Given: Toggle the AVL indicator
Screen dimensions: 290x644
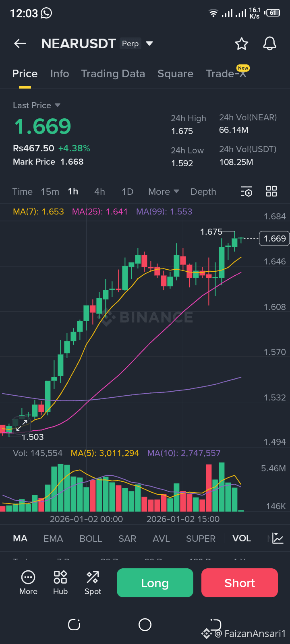Looking at the screenshot, I should [161, 539].
